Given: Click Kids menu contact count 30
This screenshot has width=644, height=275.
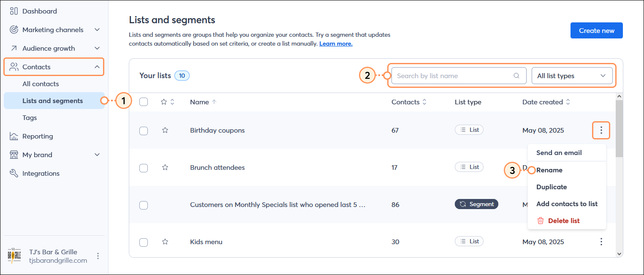Looking at the screenshot, I should 396,242.
